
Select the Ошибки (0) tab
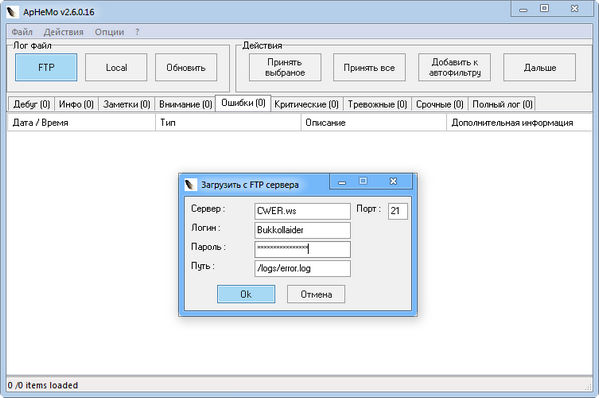click(243, 103)
